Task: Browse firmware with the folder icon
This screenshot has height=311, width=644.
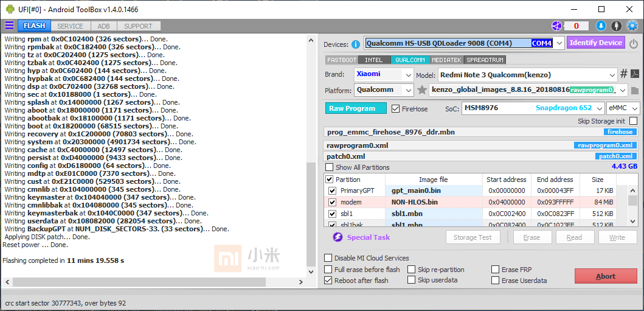Action: [x=634, y=90]
